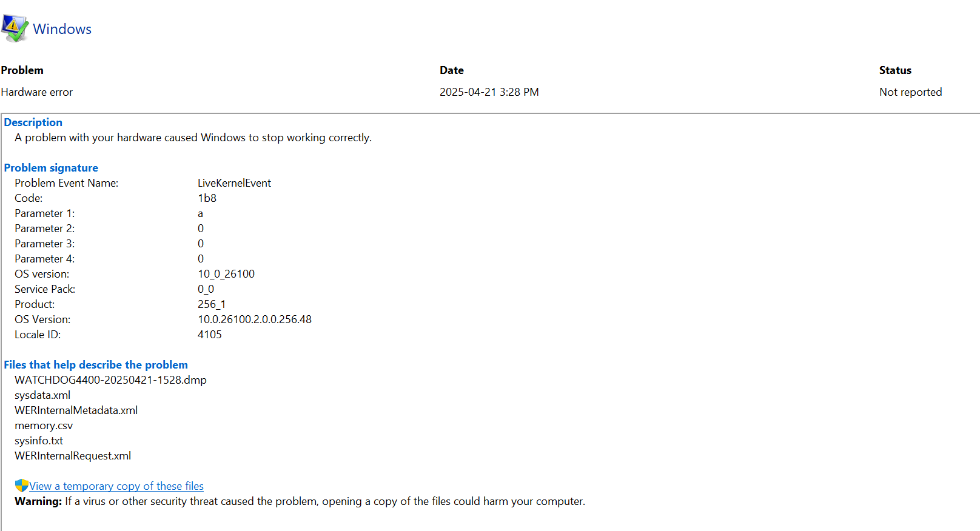The width and height of the screenshot is (980, 531).
Task: Click 'Files that help describe the problem' heading
Action: pos(96,365)
